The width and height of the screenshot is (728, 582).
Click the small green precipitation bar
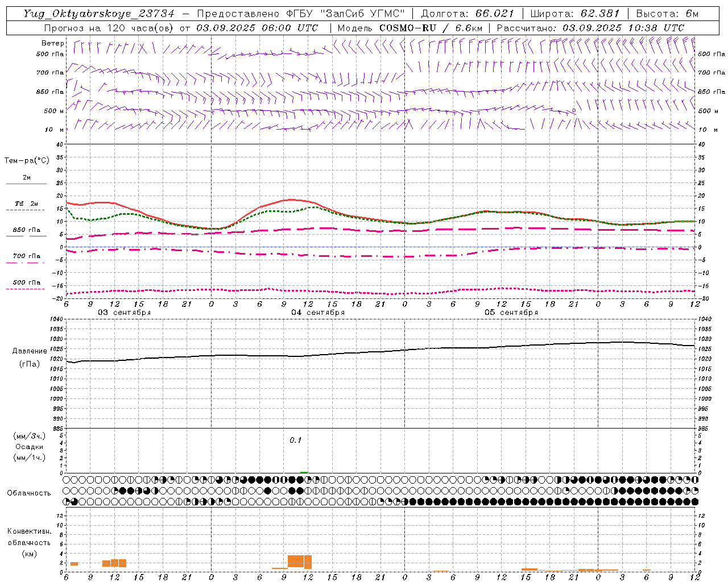click(x=304, y=472)
